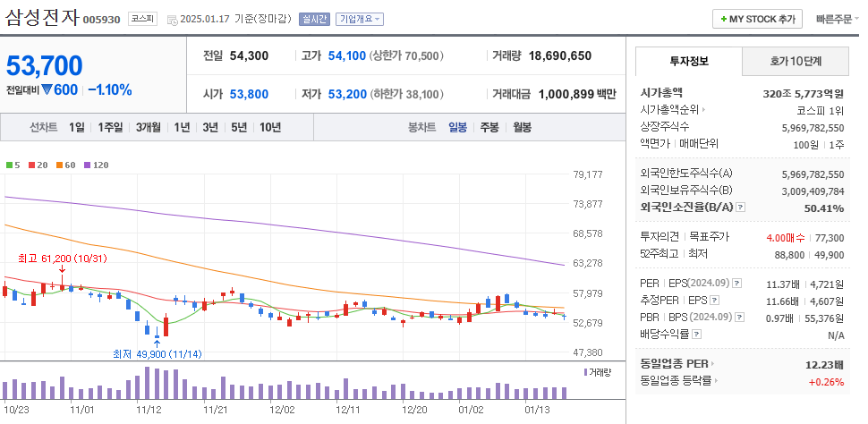Click the 시가 value 53,800
868x424 pixels.
(249, 94)
